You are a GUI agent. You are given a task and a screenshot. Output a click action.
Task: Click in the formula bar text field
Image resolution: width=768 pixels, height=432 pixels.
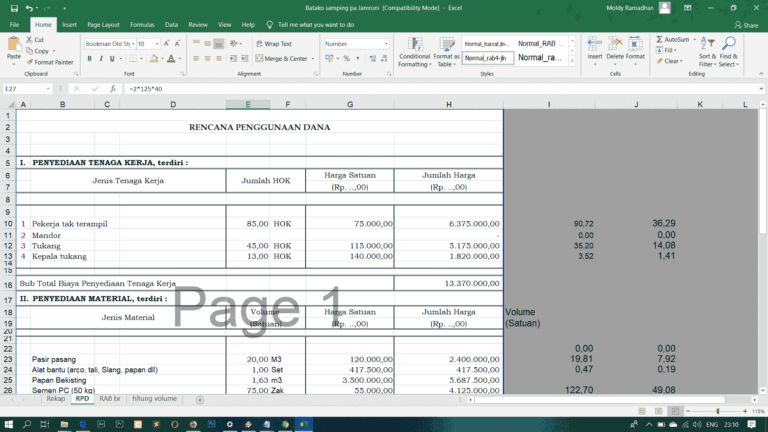click(400, 89)
